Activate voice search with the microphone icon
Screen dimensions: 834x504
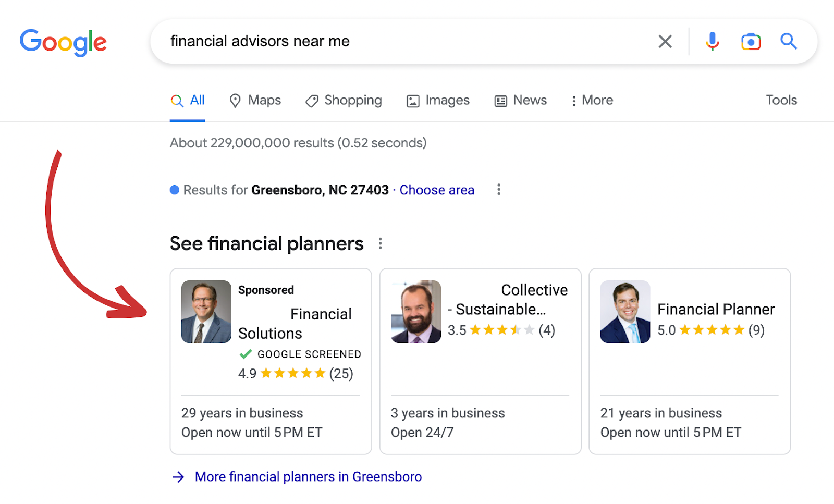pyautogui.click(x=712, y=41)
